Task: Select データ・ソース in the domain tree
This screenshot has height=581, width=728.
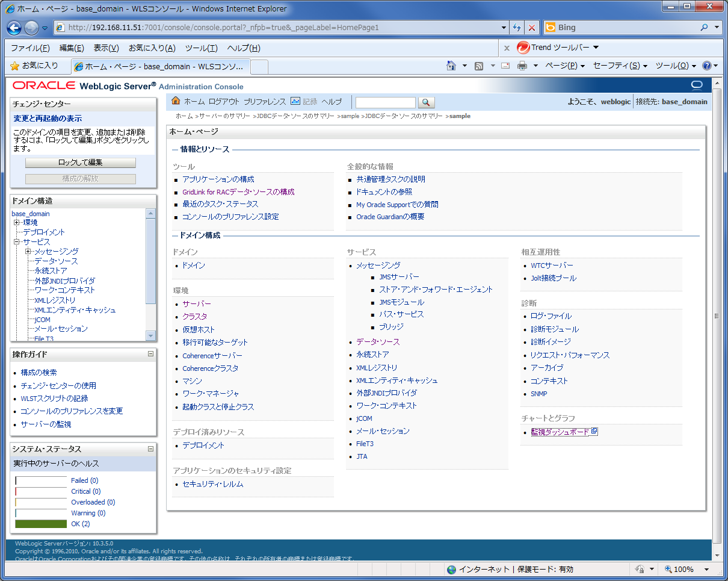Action: (x=56, y=261)
